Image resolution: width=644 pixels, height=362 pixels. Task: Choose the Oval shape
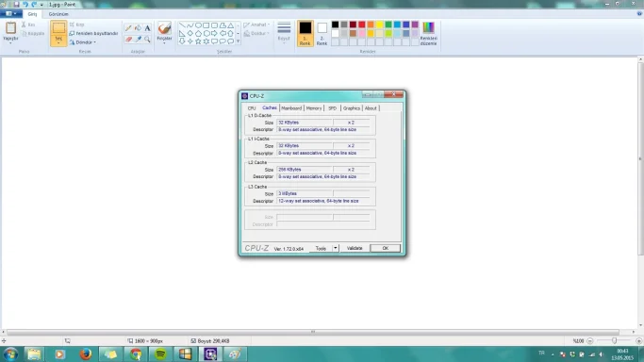[198, 25]
